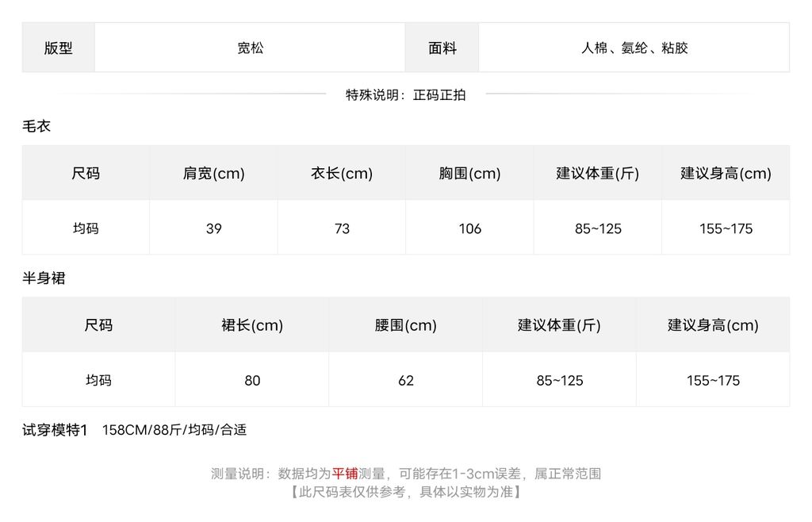Click the red 平铺 text in note
The image size is (812, 522).
(x=345, y=474)
